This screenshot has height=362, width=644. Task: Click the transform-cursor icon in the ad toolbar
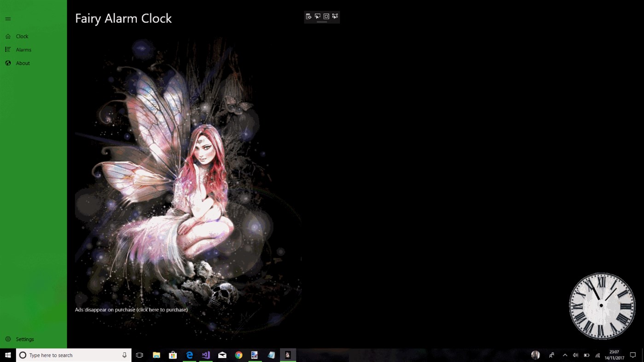click(335, 17)
